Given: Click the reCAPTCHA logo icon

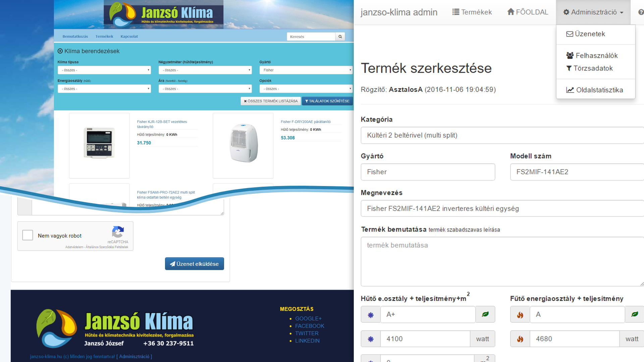Looking at the screenshot, I should point(118,232).
